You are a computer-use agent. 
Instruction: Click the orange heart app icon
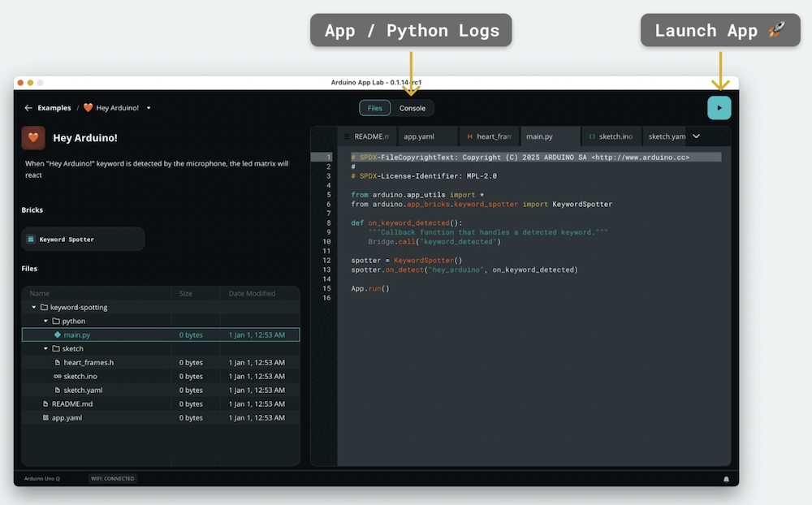tap(33, 137)
